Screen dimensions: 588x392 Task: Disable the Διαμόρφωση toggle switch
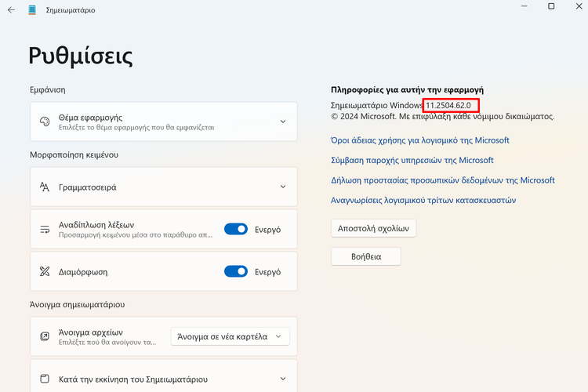pyautogui.click(x=236, y=271)
